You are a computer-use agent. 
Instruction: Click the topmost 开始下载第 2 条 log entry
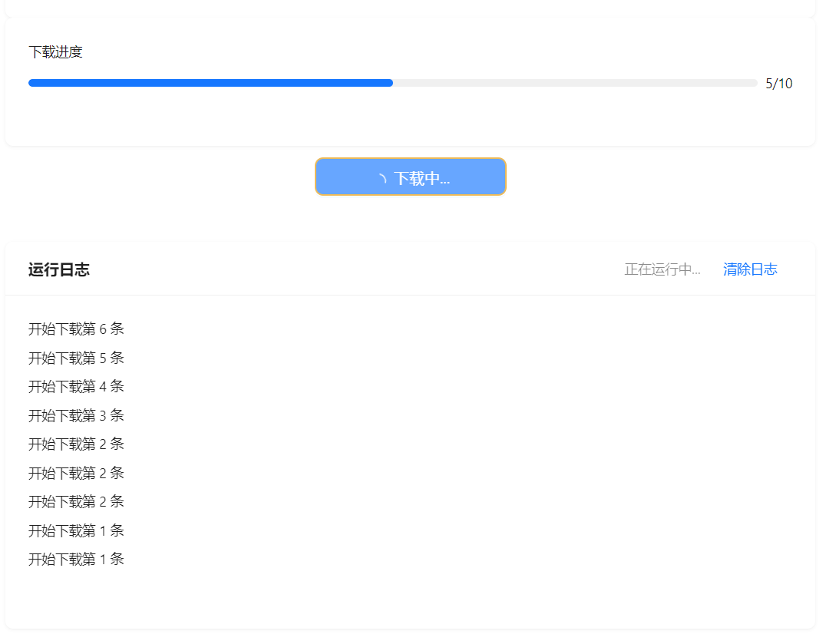coord(76,444)
